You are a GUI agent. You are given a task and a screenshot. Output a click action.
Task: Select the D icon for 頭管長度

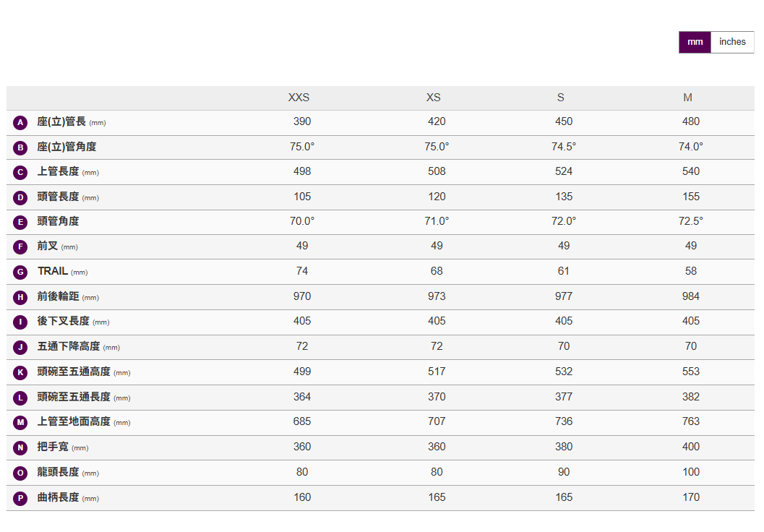coord(20,198)
